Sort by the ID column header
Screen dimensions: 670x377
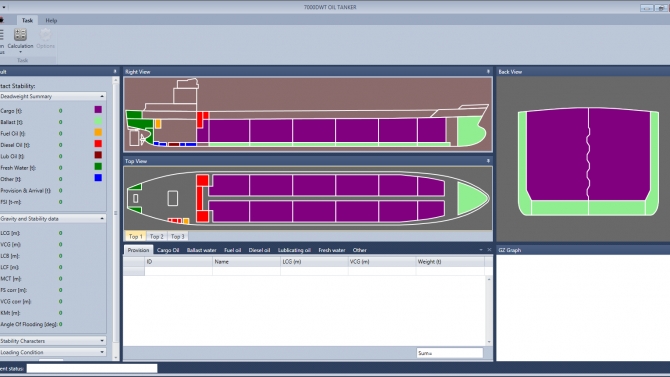178,262
